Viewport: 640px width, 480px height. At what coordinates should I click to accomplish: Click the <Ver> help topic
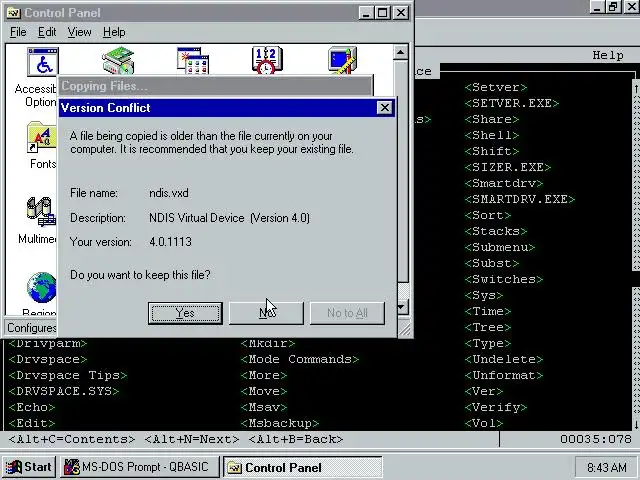tap(484, 391)
